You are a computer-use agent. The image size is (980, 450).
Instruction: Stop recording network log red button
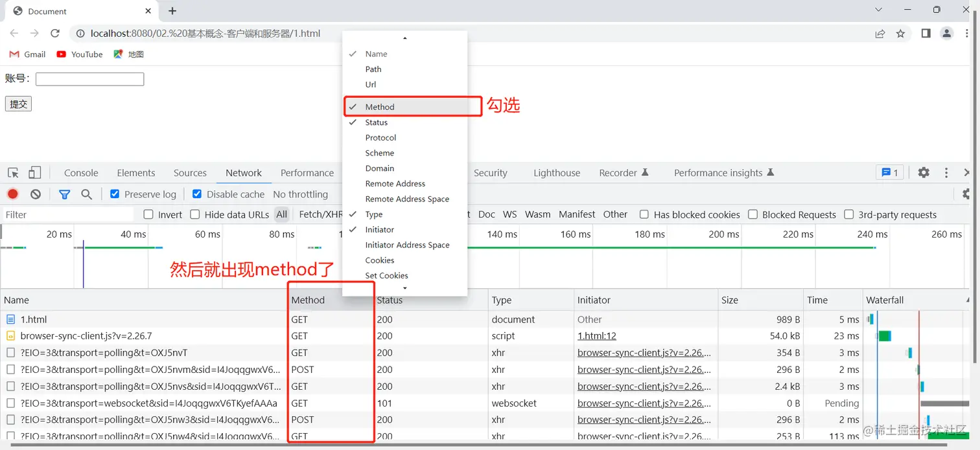point(13,194)
